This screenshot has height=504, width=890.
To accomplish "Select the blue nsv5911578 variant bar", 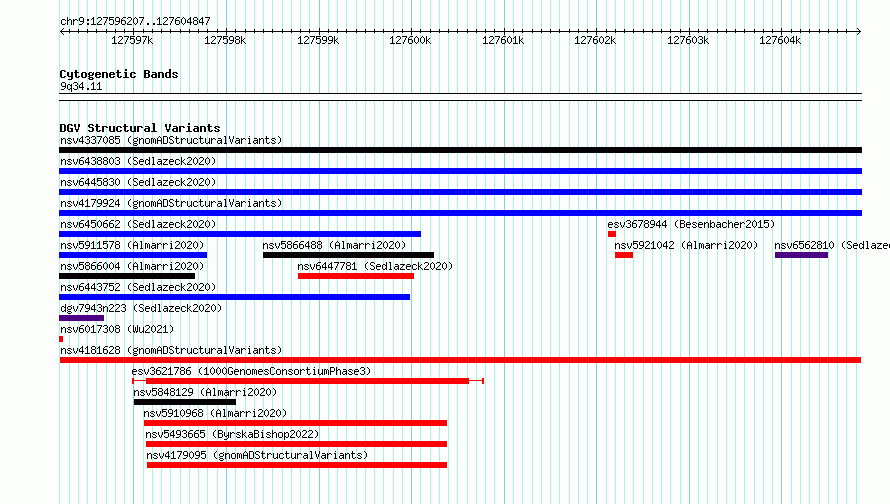I will [x=133, y=255].
